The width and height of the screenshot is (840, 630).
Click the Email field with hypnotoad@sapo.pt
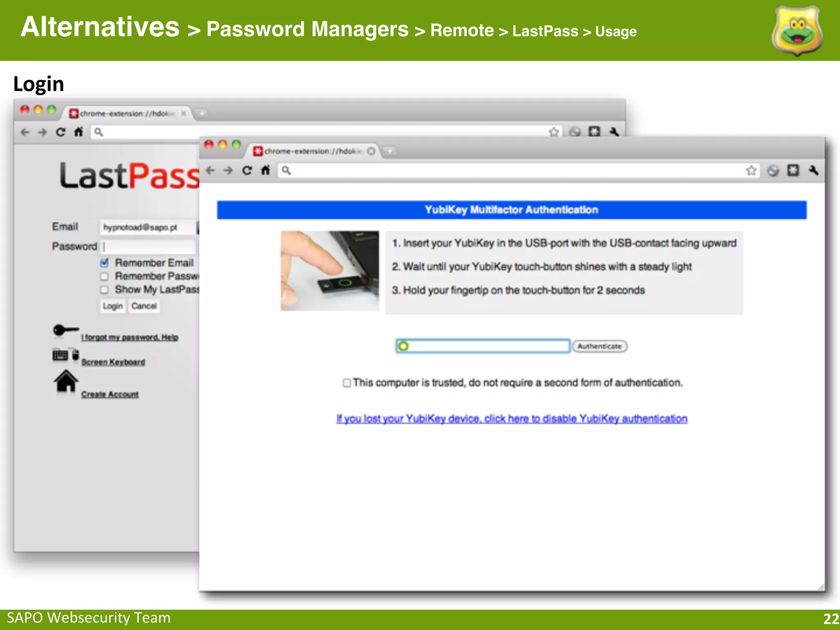148,227
